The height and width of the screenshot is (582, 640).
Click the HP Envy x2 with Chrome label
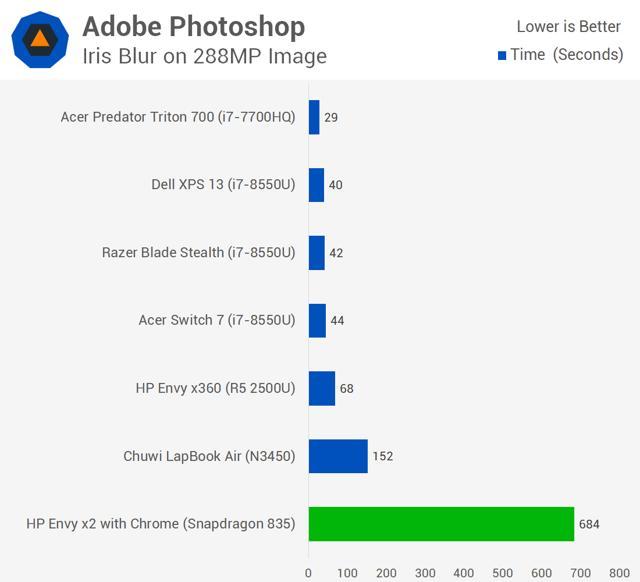pyautogui.click(x=161, y=523)
